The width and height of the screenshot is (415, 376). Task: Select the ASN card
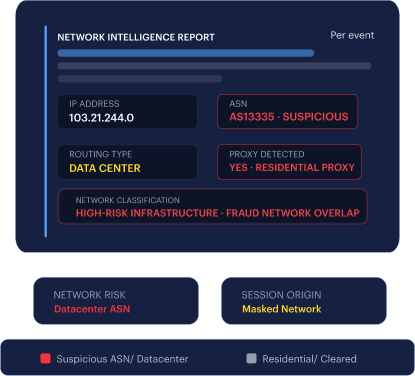pos(287,112)
